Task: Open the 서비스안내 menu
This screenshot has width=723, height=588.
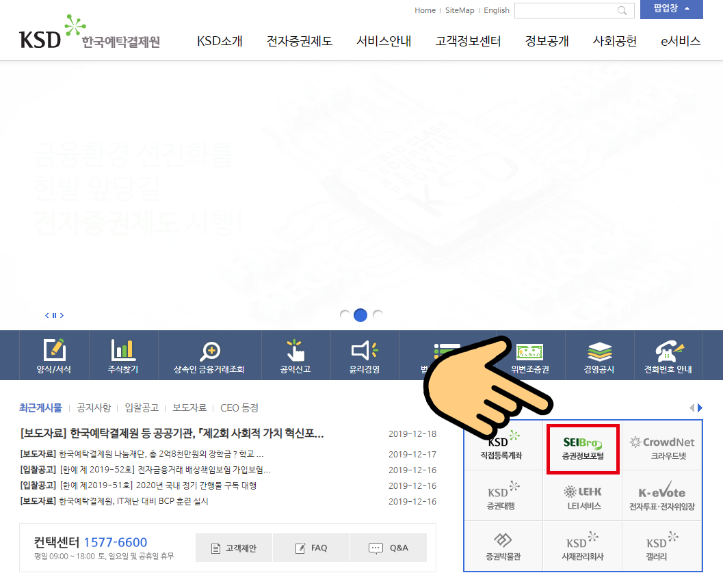Action: 384,41
